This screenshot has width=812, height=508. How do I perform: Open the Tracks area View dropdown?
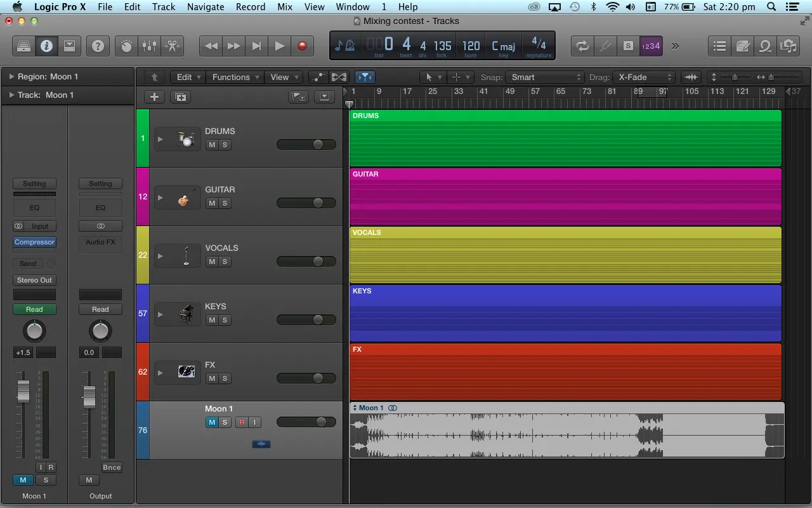[284, 77]
